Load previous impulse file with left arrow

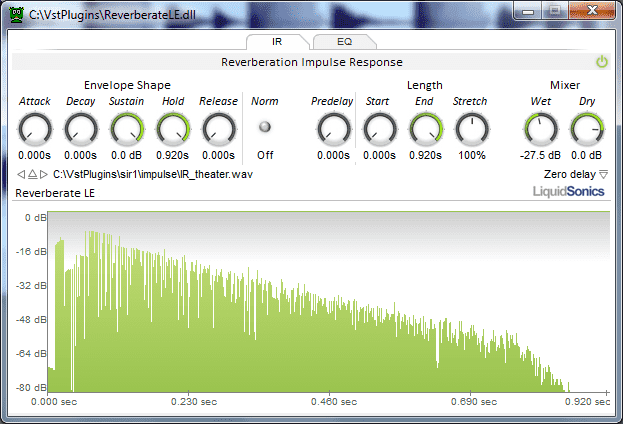[x=21, y=174]
